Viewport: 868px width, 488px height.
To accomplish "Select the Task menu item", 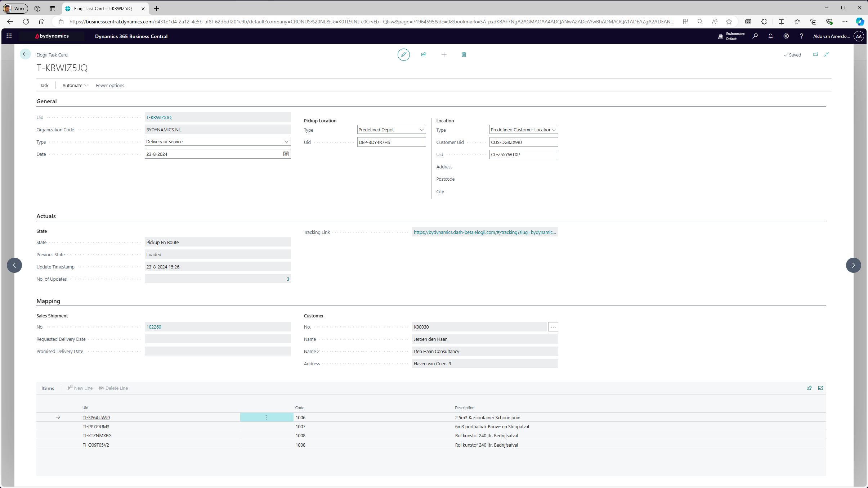I will point(44,85).
